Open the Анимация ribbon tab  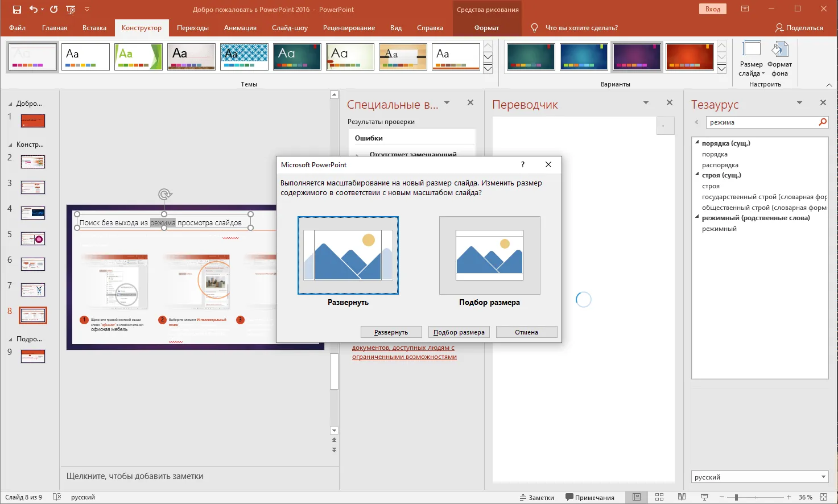point(240,28)
